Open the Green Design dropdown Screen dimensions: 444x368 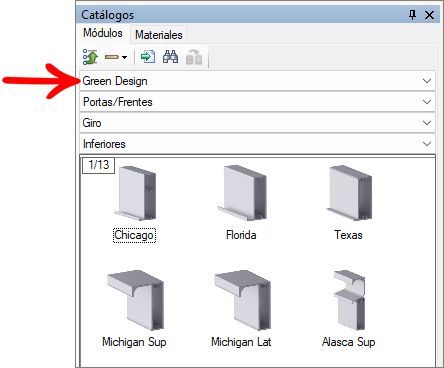(x=257, y=81)
